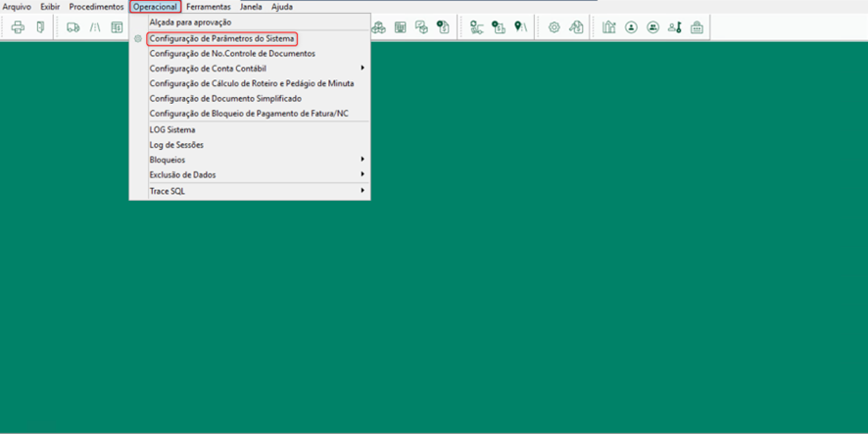Click the hand truck with refresh icon
This screenshot has width=868, height=434.
point(477,27)
